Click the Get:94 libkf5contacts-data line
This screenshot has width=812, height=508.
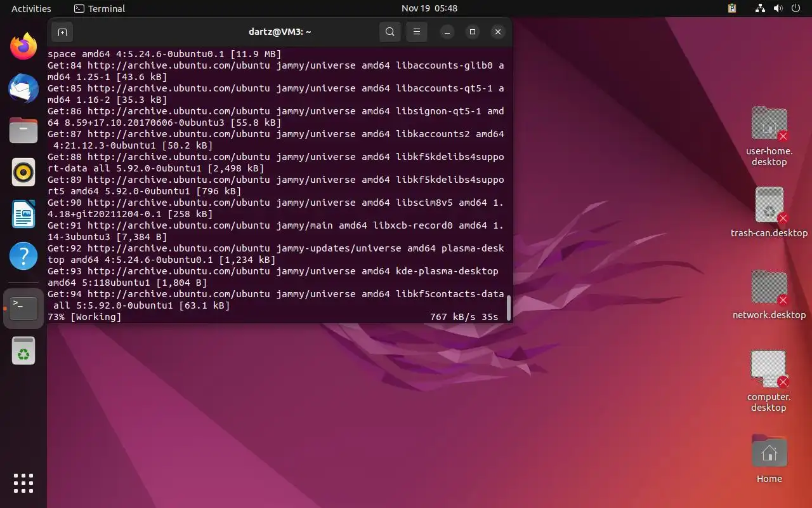click(x=276, y=300)
